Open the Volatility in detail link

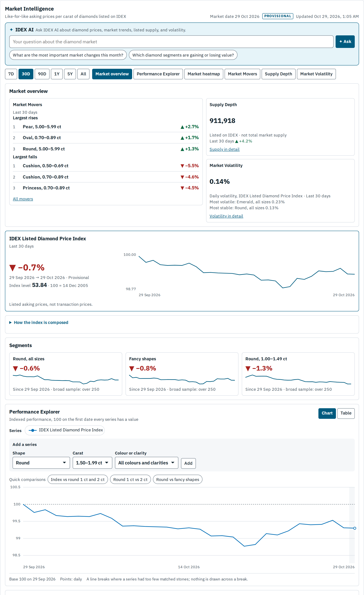226,216
